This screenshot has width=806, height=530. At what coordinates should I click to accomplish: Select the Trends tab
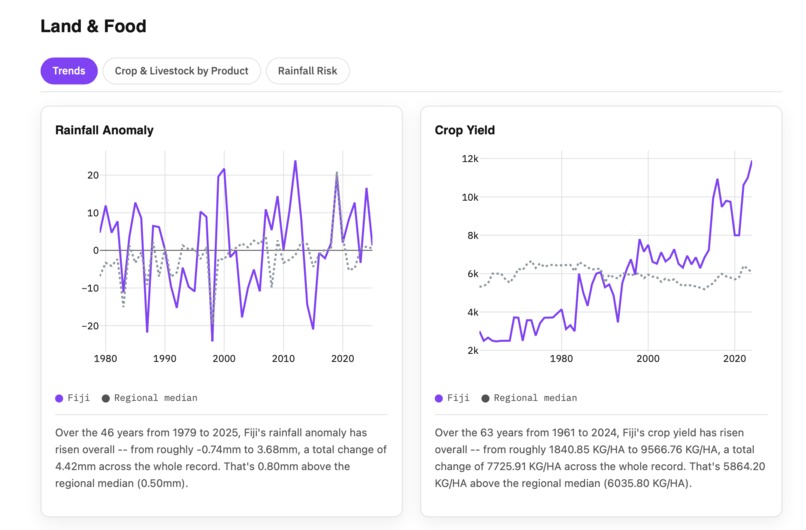tap(69, 71)
